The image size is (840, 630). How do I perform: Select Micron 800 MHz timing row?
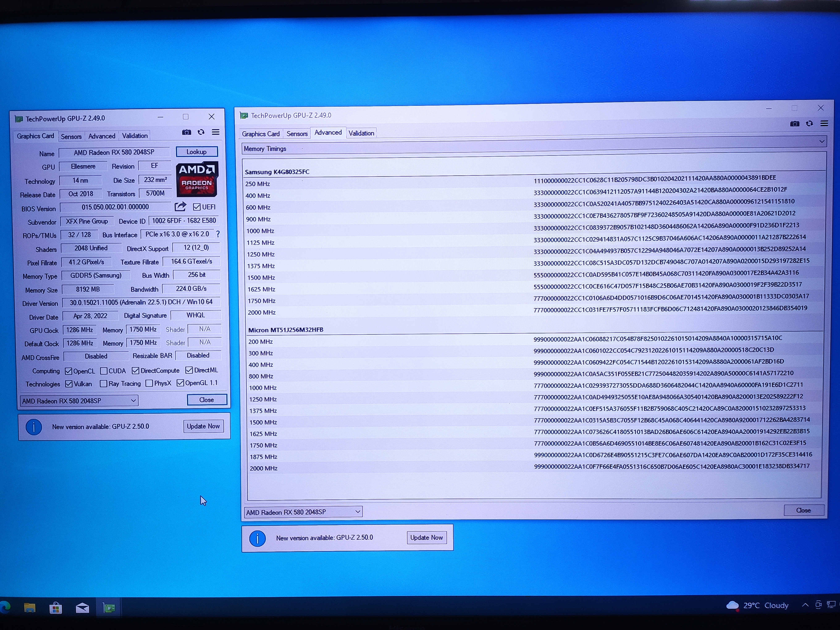coord(535,375)
